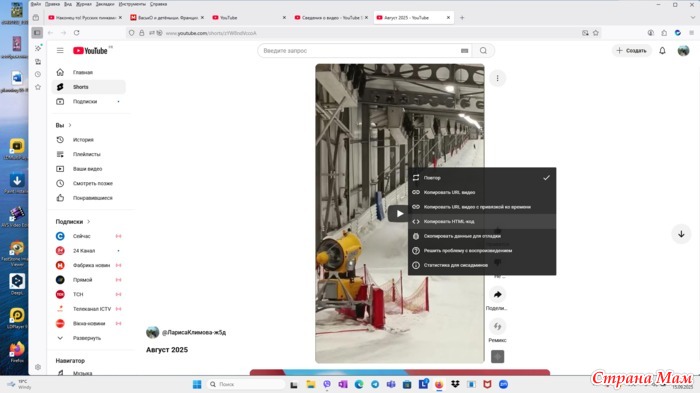Open the account avatar menu

pyautogui.click(x=683, y=50)
